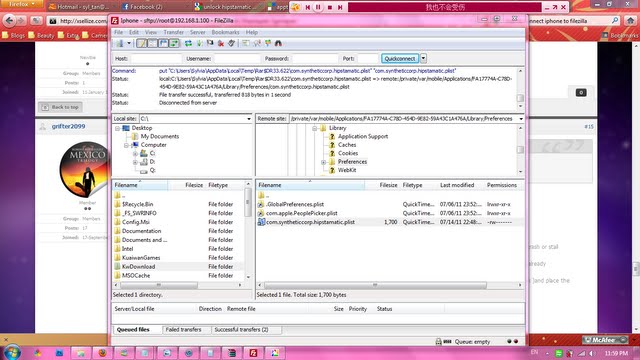Toggle the message log display button

(142, 43)
